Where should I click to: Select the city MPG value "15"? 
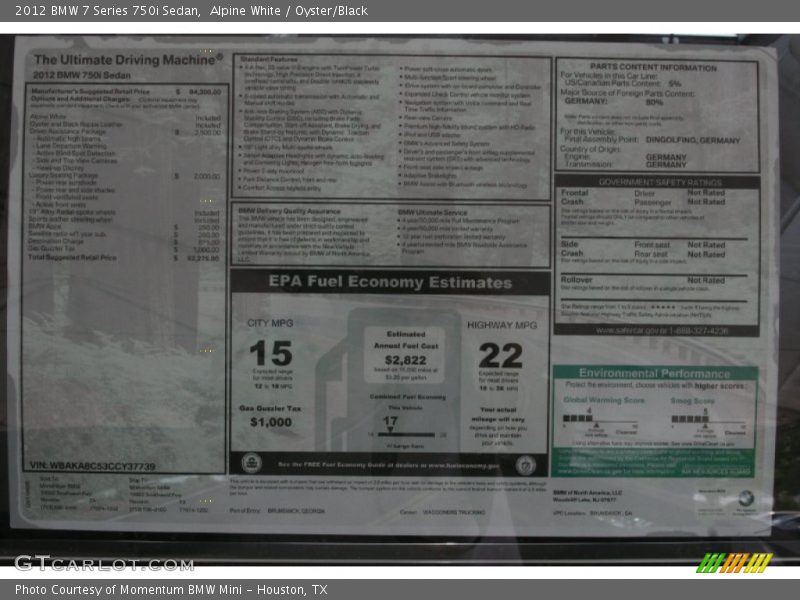(x=271, y=353)
